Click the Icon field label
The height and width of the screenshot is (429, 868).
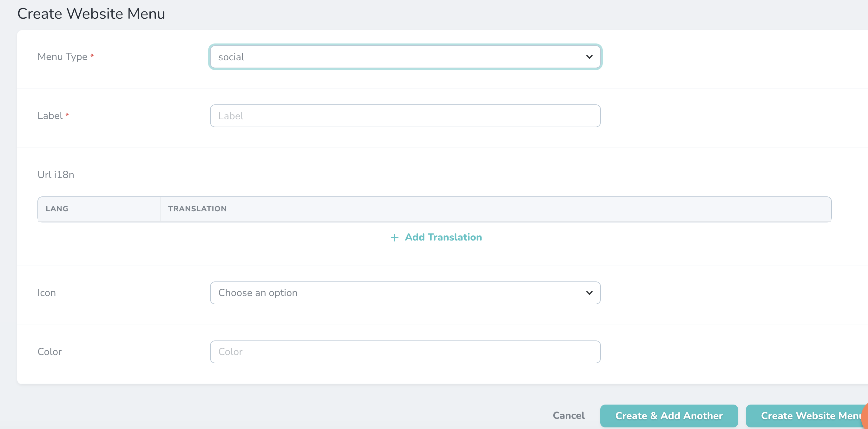click(47, 293)
